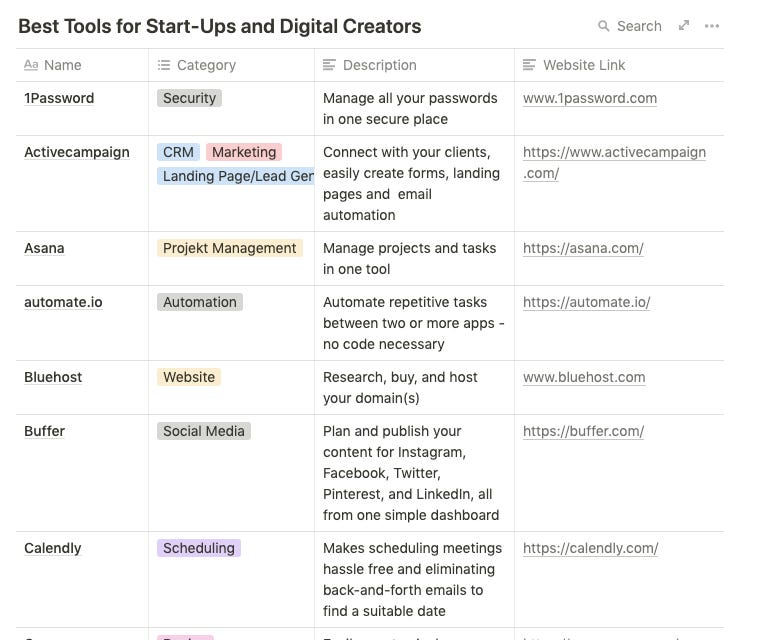Click the Description column header
Screen dimensions: 772x640
point(370,65)
